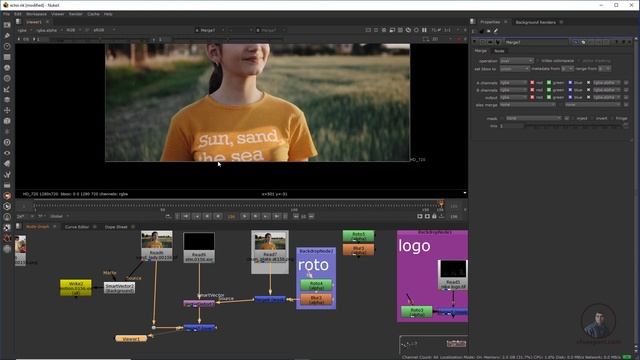
Task: Enable the Video colorspace checkbox
Action: [538, 60]
